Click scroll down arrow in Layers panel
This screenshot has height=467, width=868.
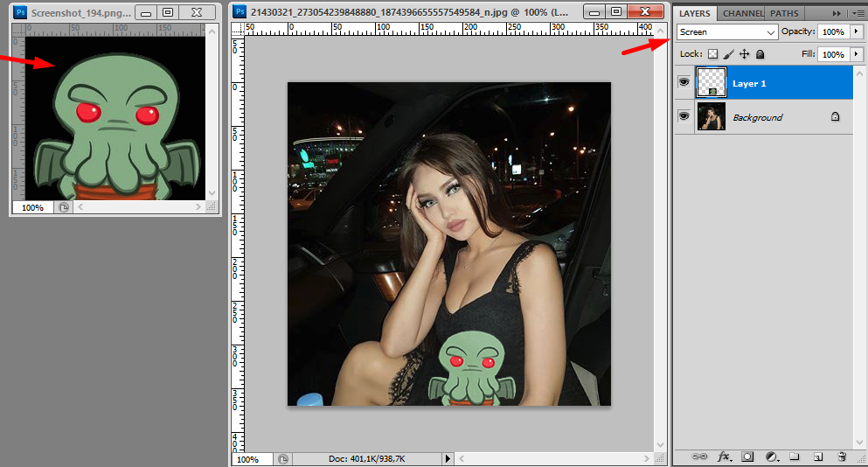(860, 442)
